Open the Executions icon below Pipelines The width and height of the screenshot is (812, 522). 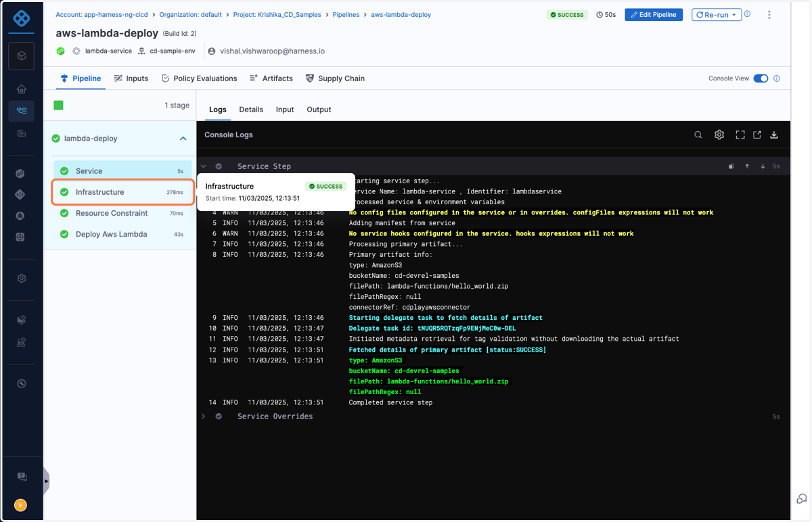coord(22,133)
